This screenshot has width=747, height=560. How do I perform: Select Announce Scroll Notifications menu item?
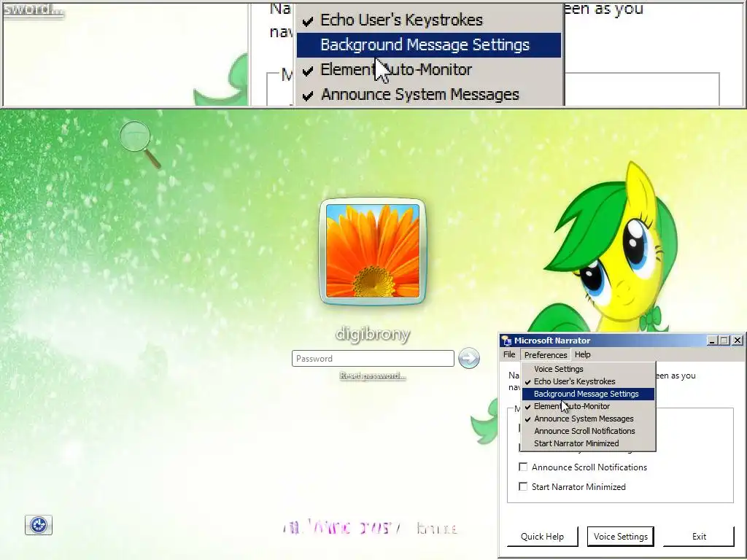coord(589,431)
